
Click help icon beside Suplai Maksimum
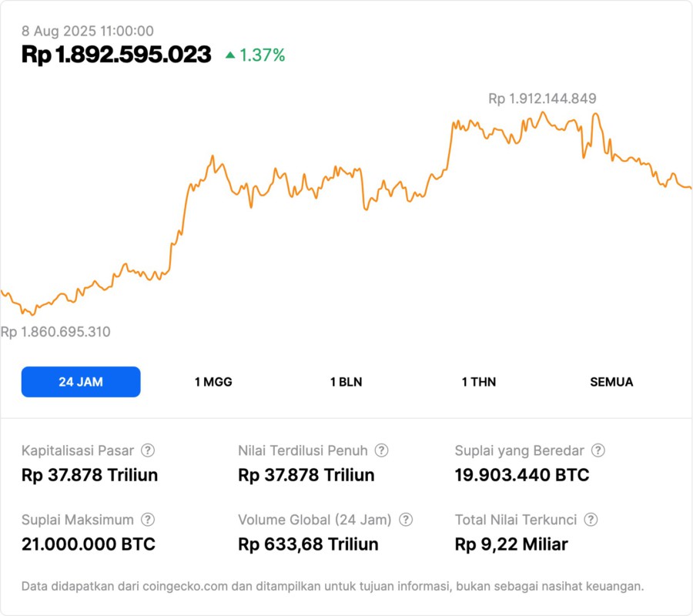pyautogui.click(x=148, y=520)
